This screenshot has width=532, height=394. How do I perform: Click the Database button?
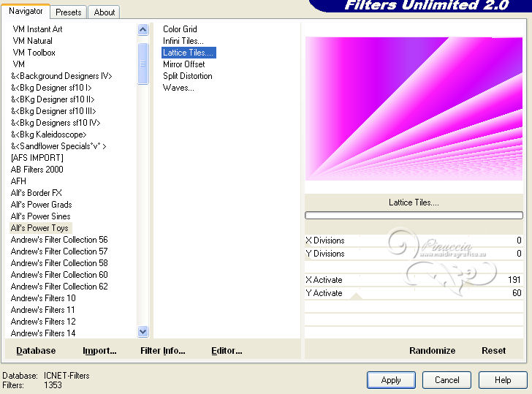(x=36, y=351)
